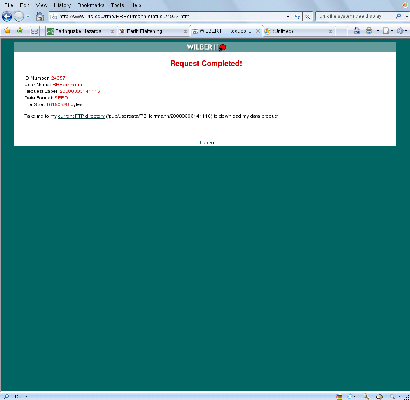Open the History menu
The image size is (410, 400).
[62, 5]
